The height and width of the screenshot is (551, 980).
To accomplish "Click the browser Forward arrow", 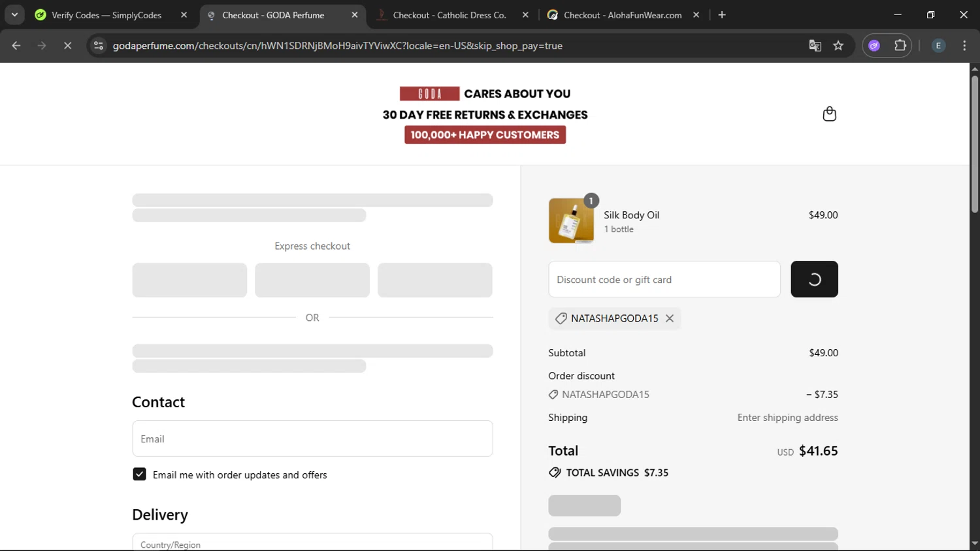I will point(42,46).
